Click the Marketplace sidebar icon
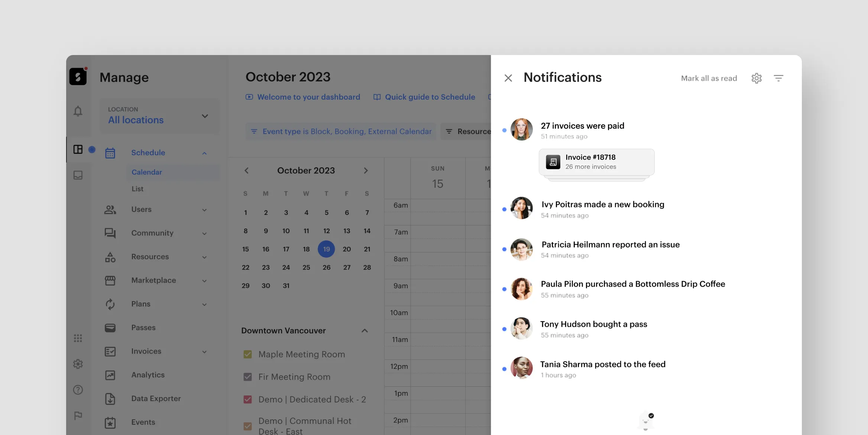This screenshot has height=435, width=868. tap(109, 280)
